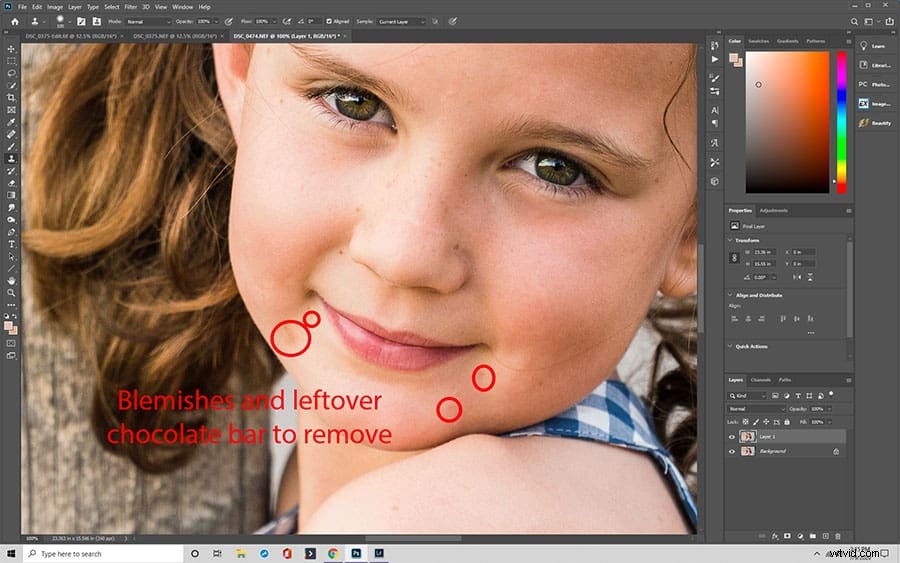Select the Move tool
The width and height of the screenshot is (900, 563).
point(11,49)
